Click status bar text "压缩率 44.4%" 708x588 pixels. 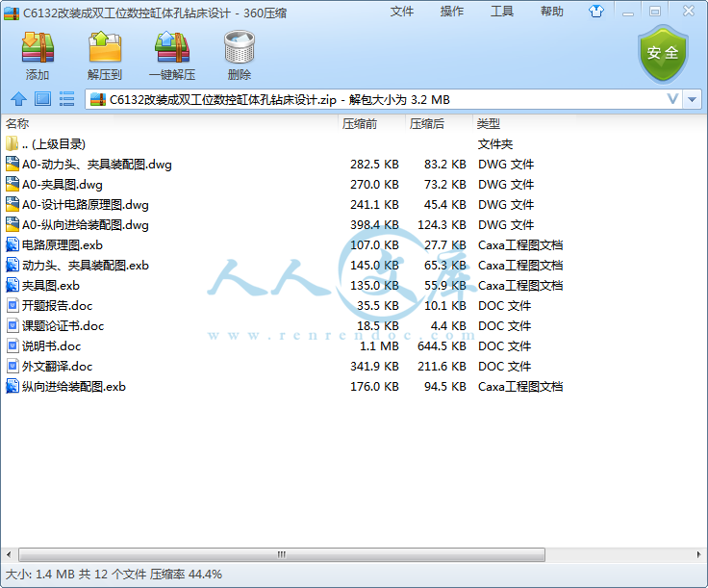click(x=186, y=575)
